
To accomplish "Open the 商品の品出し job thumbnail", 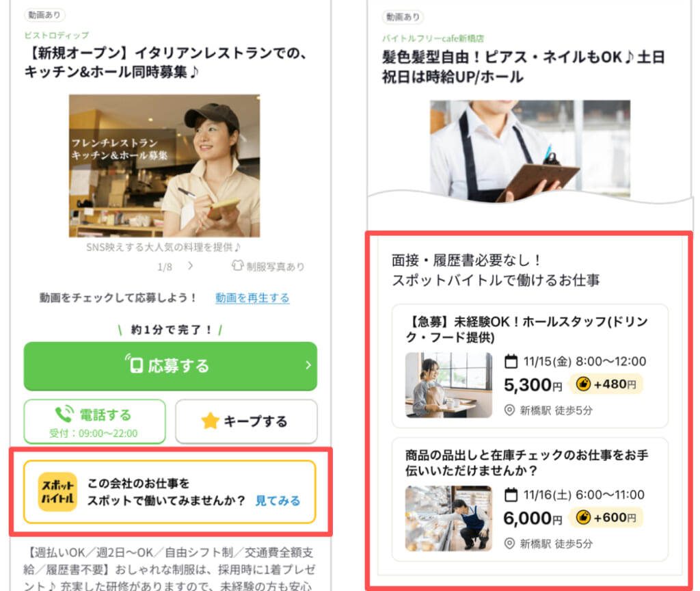I will coord(448,518).
